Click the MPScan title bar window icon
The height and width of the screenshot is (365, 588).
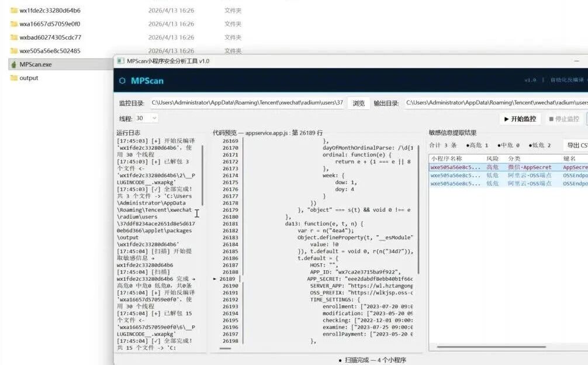pos(120,61)
